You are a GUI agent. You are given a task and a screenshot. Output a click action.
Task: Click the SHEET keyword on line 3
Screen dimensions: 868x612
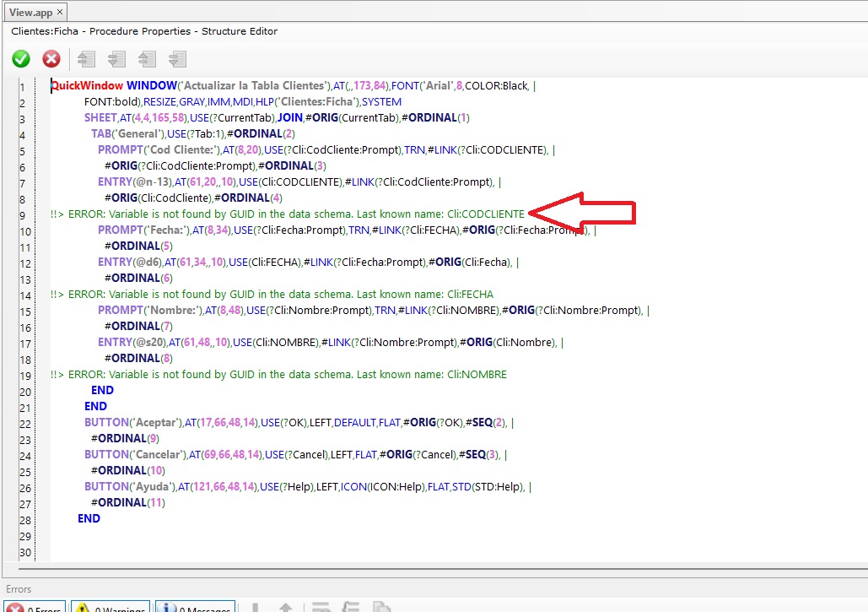[100, 118]
